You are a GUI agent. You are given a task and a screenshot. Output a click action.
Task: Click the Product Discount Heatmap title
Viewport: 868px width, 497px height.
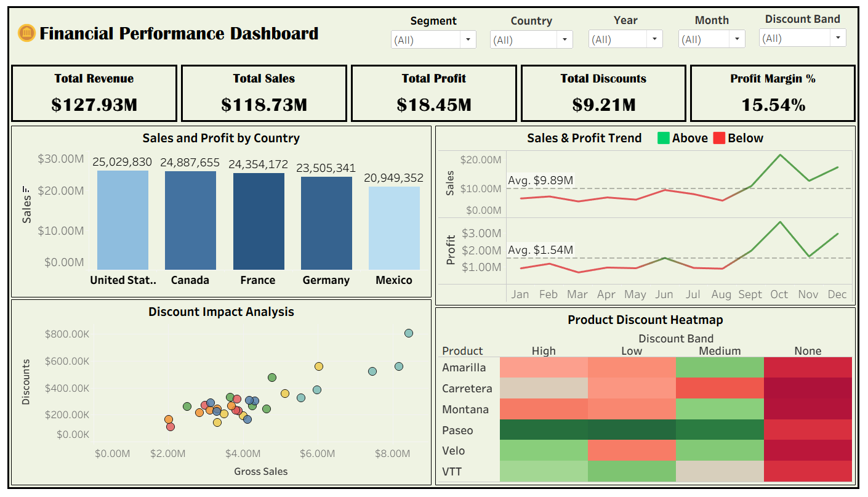[645, 320]
